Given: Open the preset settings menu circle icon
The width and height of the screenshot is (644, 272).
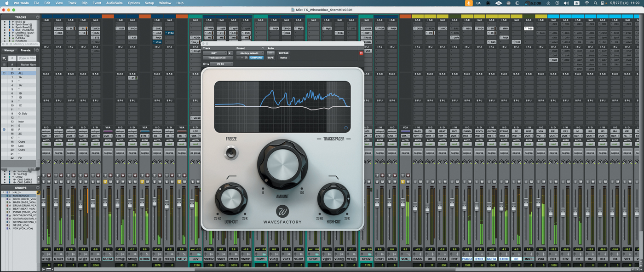Looking at the screenshot, I should coord(263,48).
